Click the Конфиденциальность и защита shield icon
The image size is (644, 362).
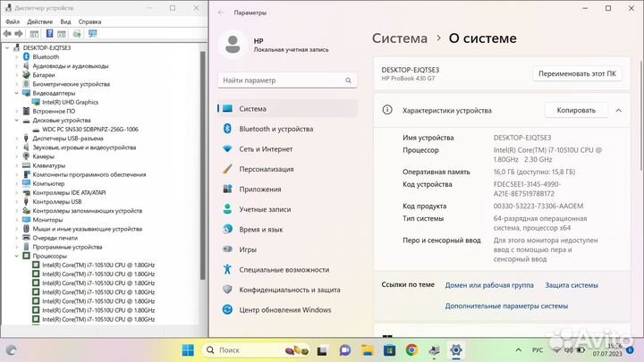coord(227,290)
